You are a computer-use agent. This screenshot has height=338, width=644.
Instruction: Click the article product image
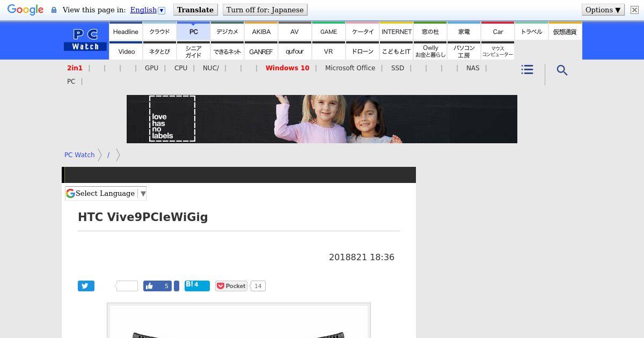[239, 321]
